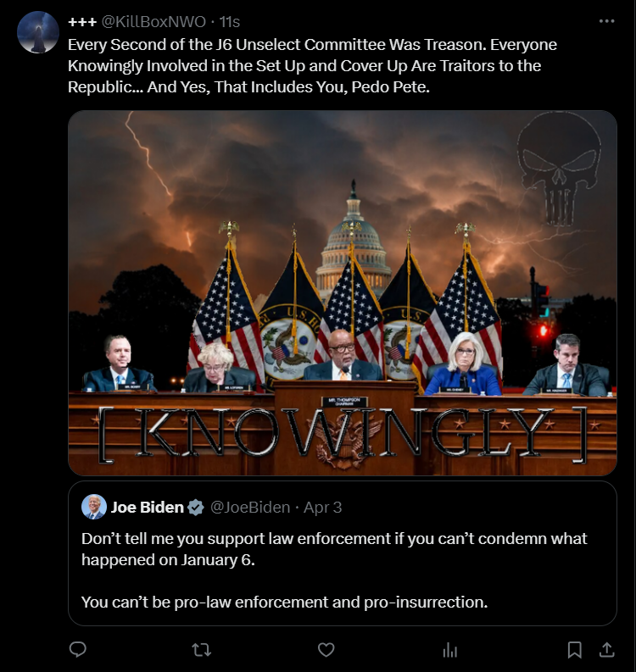Click the pro-law enforcement line in quoted post

284,603
